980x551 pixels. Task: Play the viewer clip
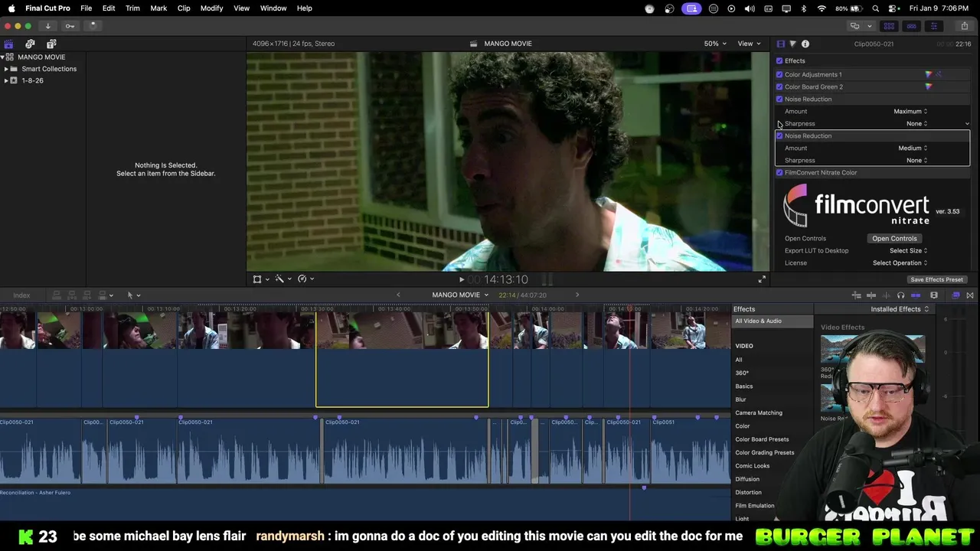pyautogui.click(x=461, y=279)
